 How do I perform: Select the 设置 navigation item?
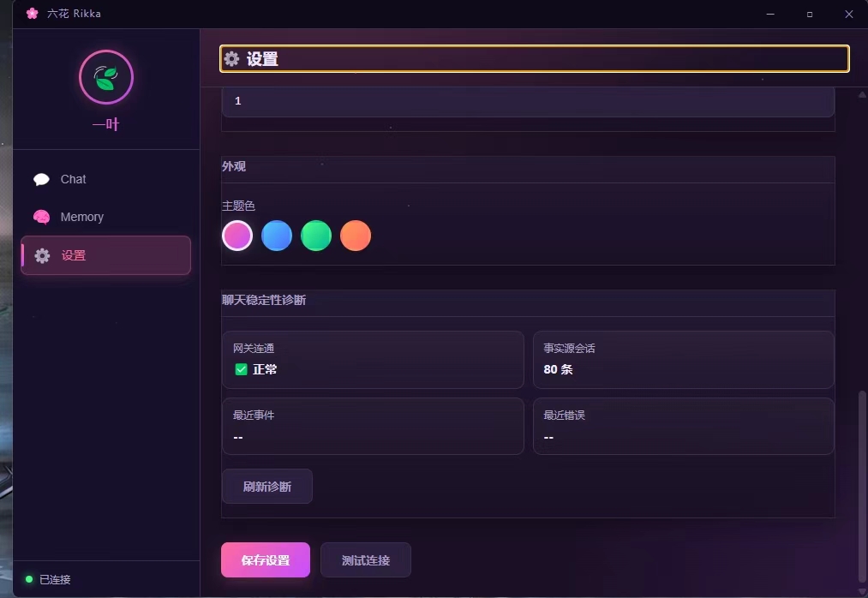point(75,254)
